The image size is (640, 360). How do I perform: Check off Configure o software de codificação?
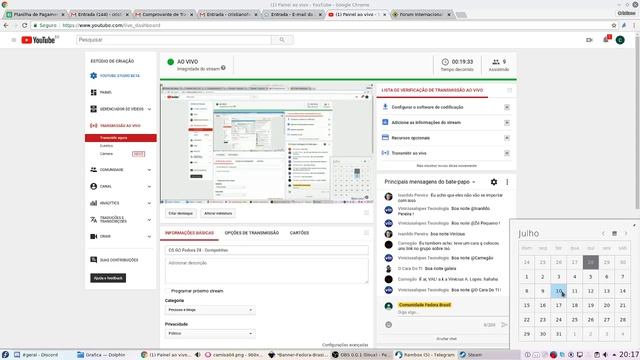click(507, 107)
